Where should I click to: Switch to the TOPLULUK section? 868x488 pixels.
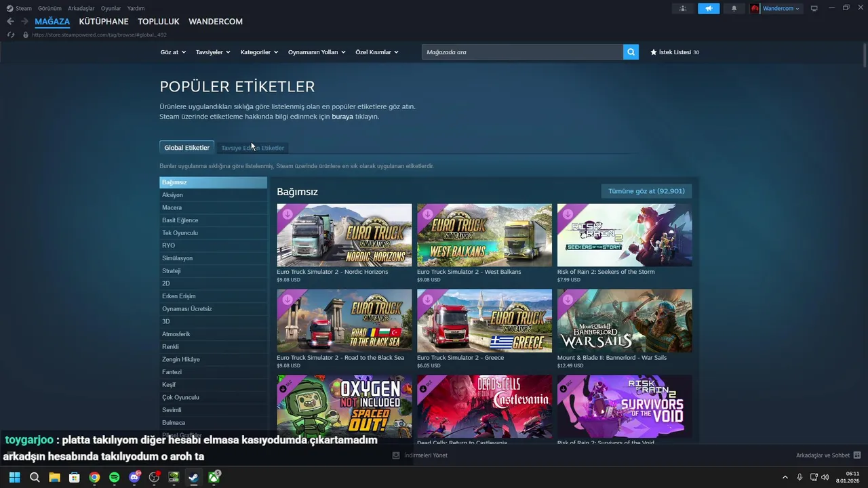pos(159,22)
